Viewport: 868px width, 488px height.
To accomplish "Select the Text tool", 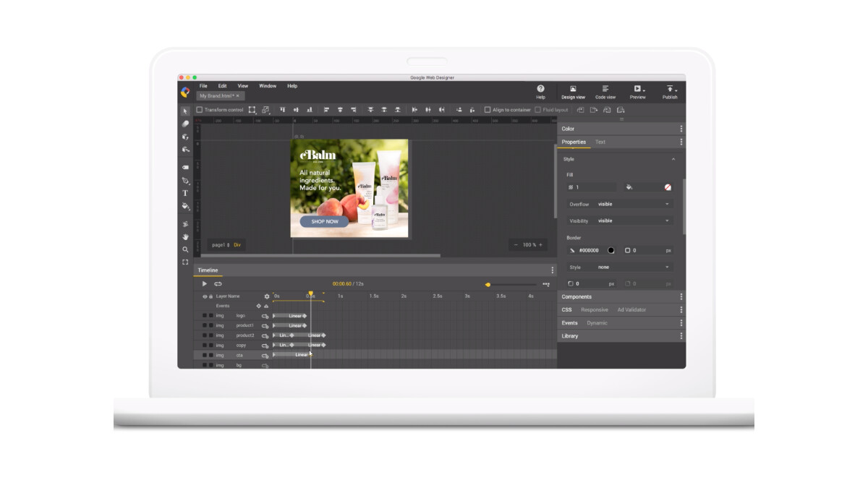I will 184,193.
